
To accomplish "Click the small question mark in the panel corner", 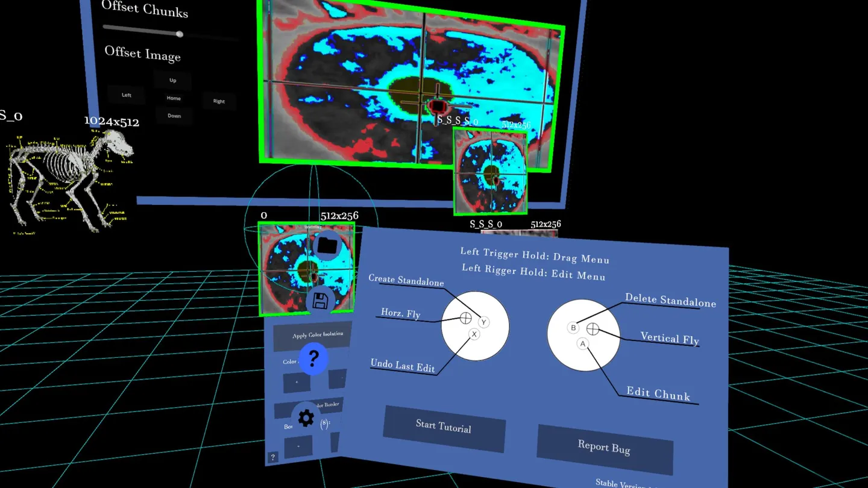I will 272,457.
